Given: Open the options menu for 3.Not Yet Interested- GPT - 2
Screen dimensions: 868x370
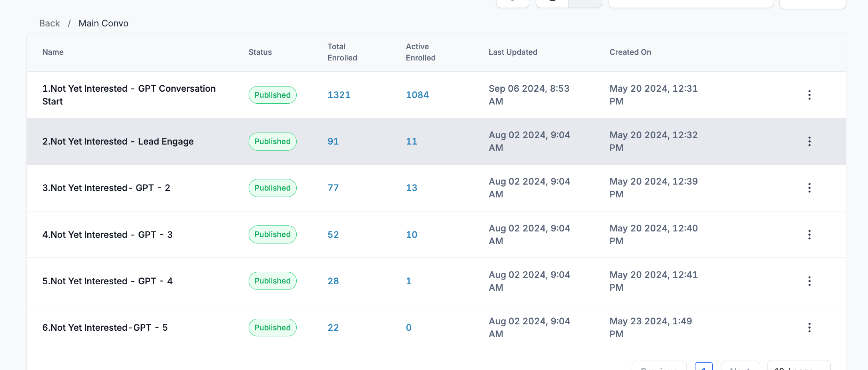Looking at the screenshot, I should pyautogui.click(x=809, y=188).
